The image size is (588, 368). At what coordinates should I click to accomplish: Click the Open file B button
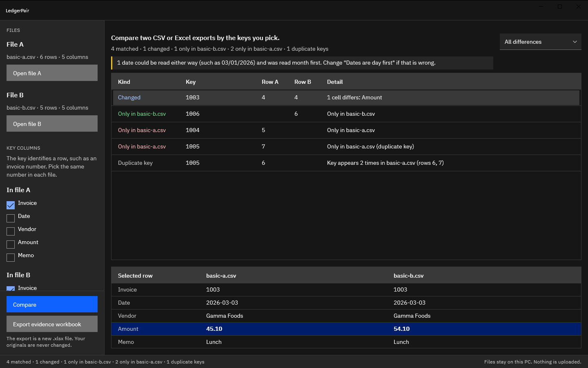coord(52,123)
